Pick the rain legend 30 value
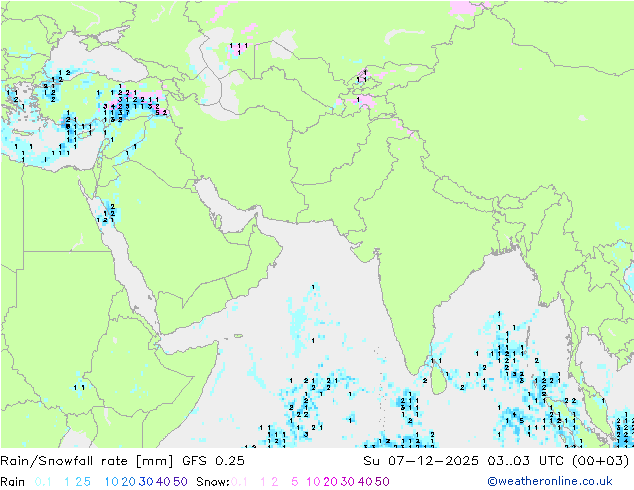Image resolution: width=634 pixels, height=490 pixels. [x=146, y=482]
